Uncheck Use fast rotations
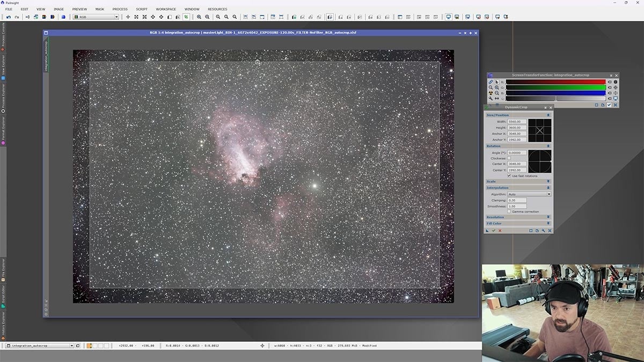Screen dimensions: 644x362 click(x=509, y=176)
